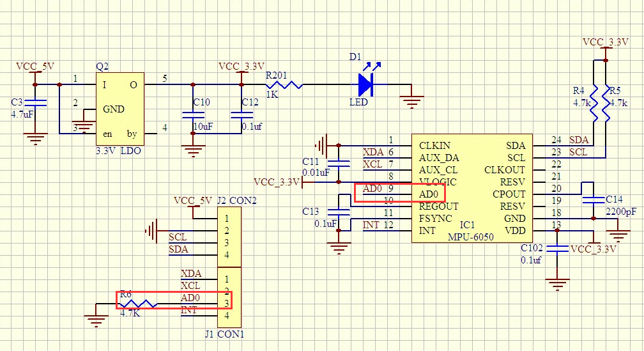This screenshot has height=351, width=644.
Task: Click the MPU-6050 part name text
Action: [x=471, y=237]
